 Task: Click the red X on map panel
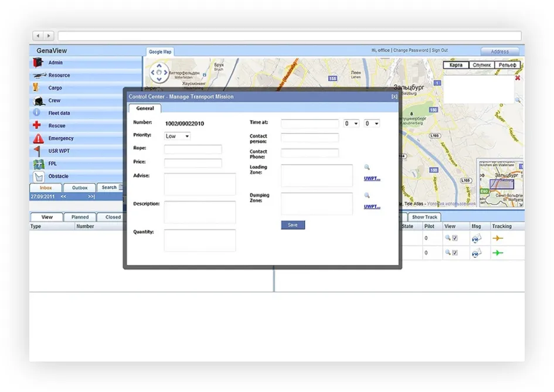pyautogui.click(x=518, y=78)
